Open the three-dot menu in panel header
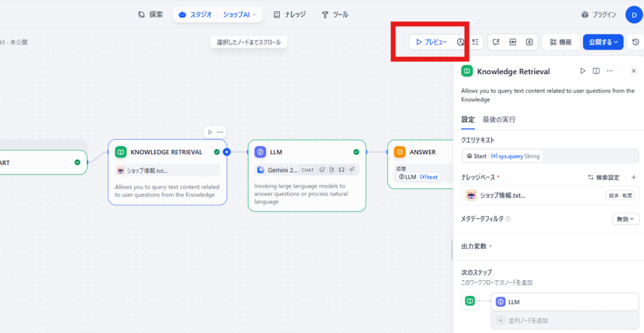The image size is (644, 333). pyautogui.click(x=609, y=71)
